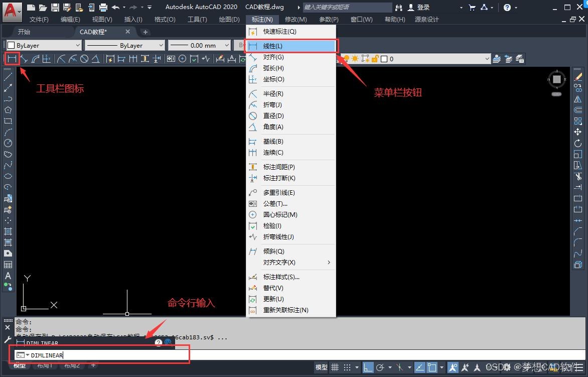
Task: Select the Line draw tool
Action: tap(8, 77)
